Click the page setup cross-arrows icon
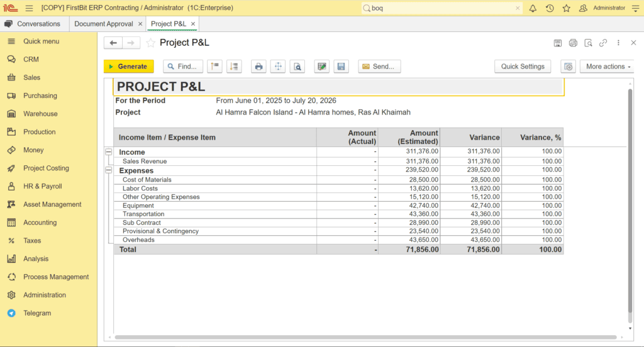The image size is (644, 347). (x=278, y=67)
